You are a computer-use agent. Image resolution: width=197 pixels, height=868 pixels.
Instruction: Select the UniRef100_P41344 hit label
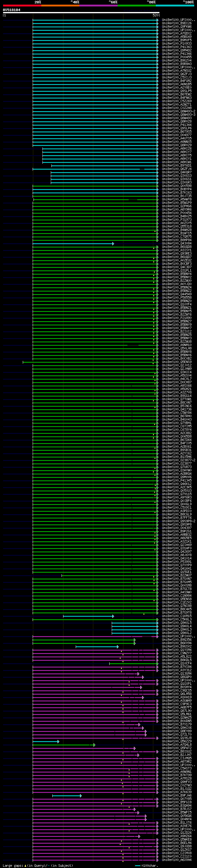[x=177, y=125]
